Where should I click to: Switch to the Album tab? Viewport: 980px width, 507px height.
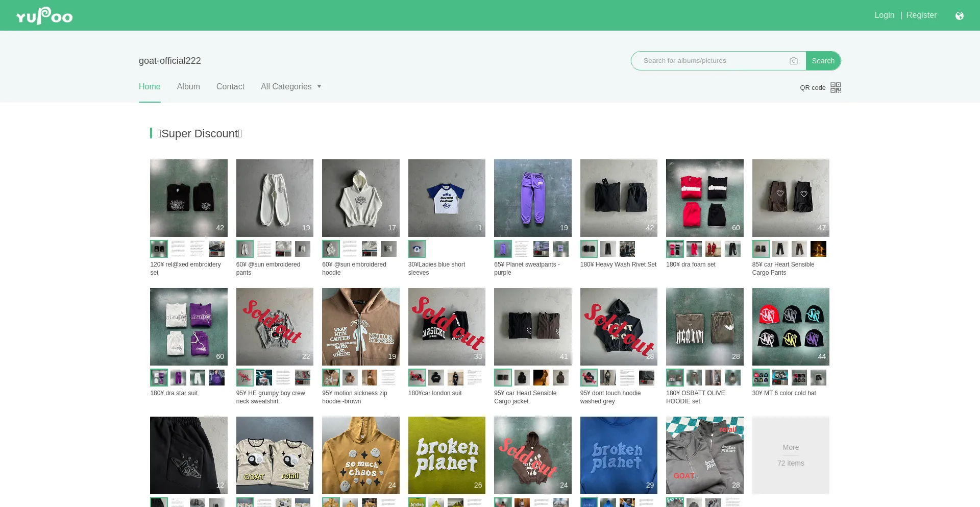pyautogui.click(x=188, y=87)
